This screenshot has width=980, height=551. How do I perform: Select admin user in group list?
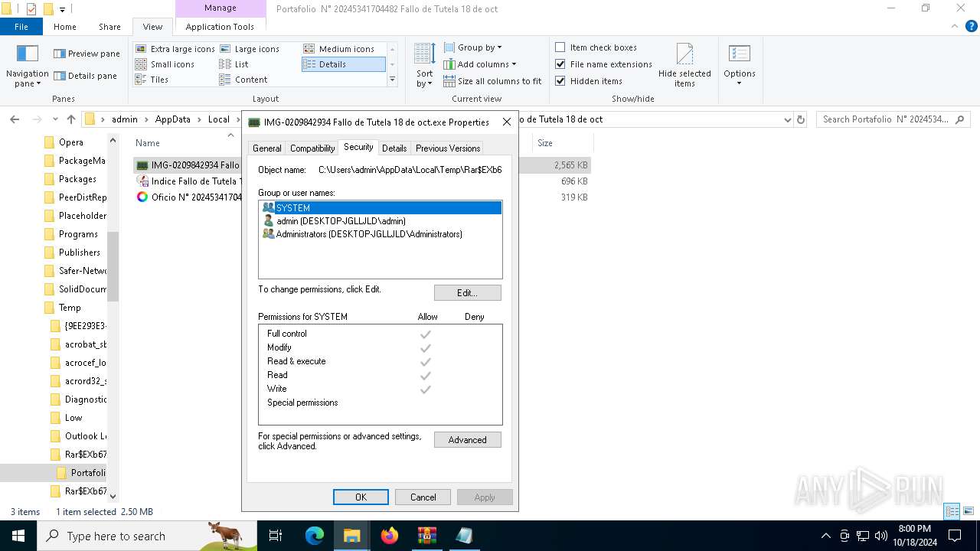pos(381,220)
